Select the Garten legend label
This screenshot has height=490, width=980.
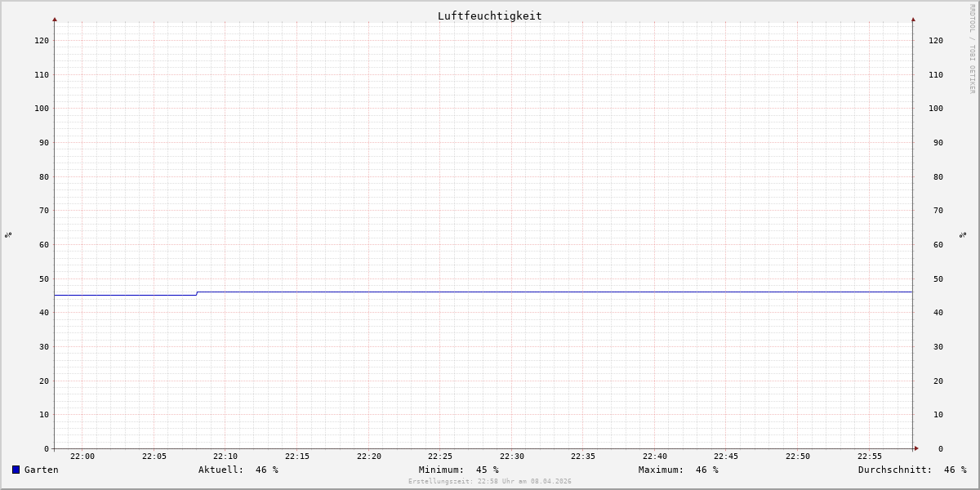[x=42, y=470]
